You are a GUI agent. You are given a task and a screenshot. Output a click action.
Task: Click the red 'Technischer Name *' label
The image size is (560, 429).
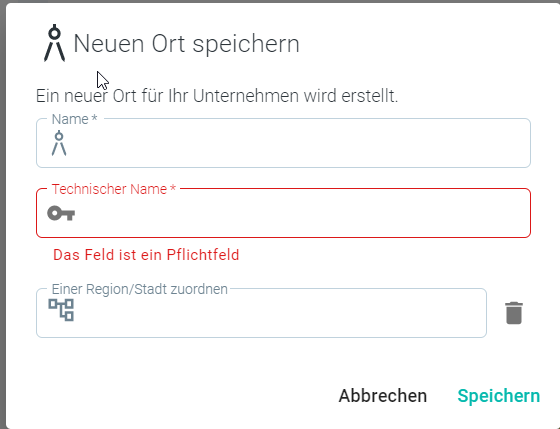coord(114,189)
